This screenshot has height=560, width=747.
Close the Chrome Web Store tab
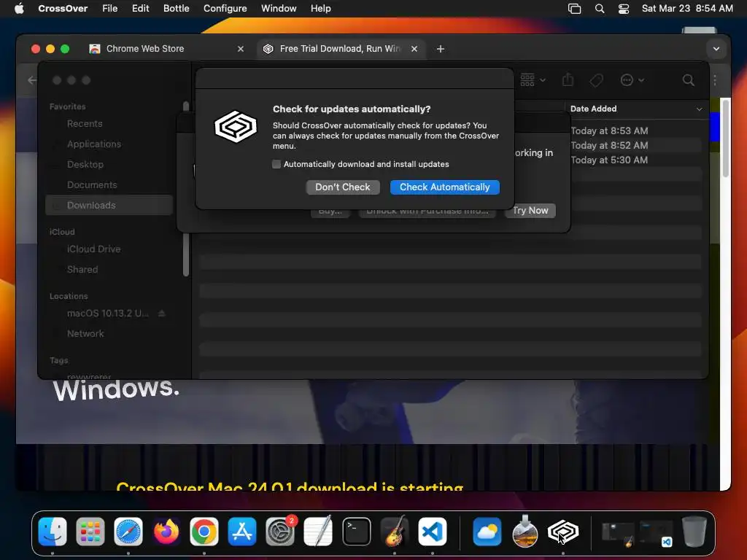[x=241, y=49]
